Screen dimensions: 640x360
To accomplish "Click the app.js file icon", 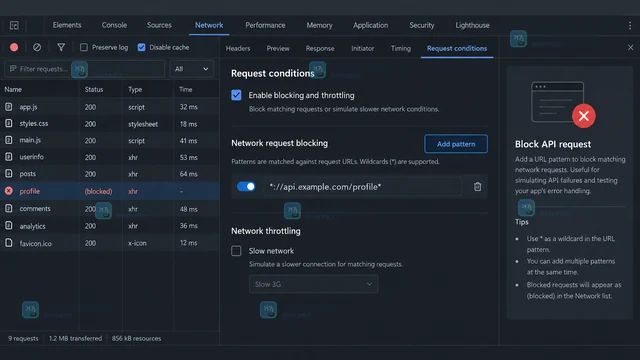I will click(9, 107).
